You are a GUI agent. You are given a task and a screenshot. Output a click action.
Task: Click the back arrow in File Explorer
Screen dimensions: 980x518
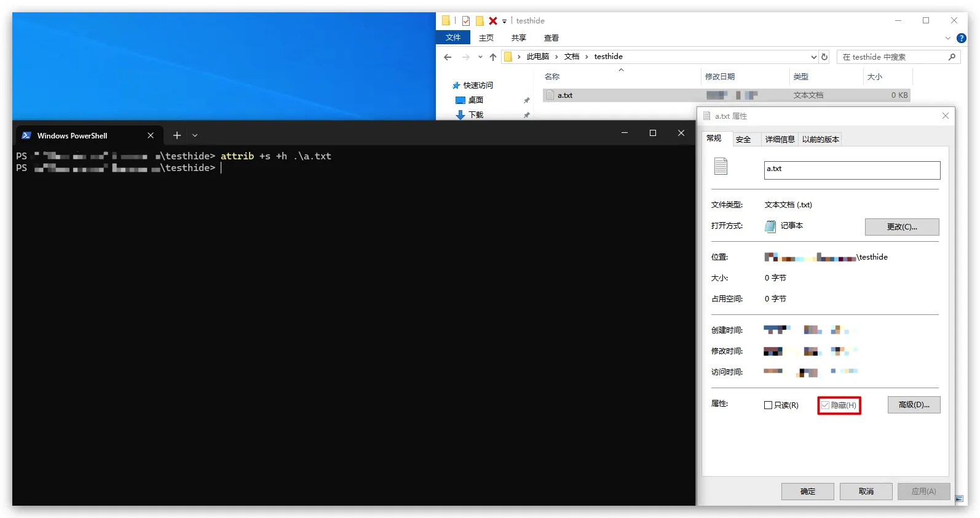(x=448, y=57)
